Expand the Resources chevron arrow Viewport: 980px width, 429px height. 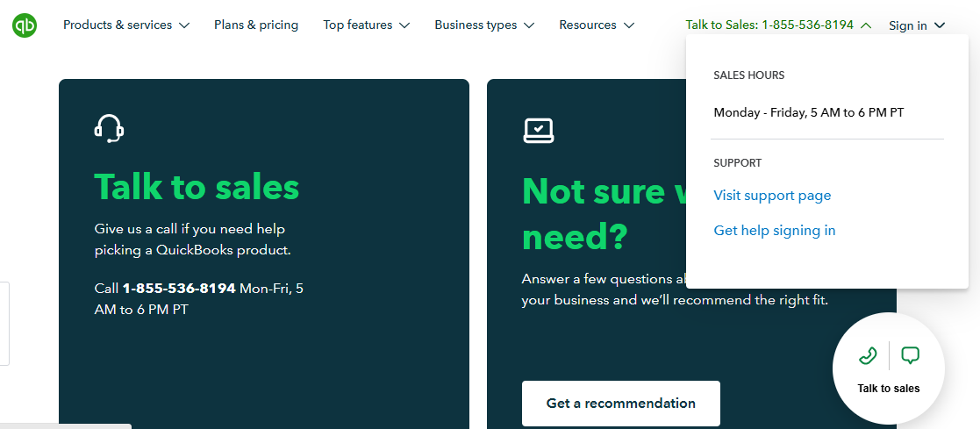click(629, 25)
